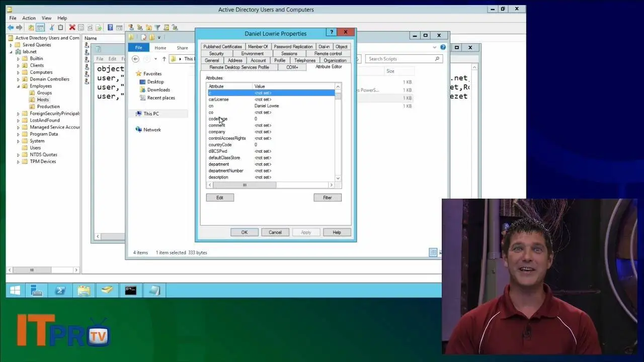Viewport: 644px width, 362px height.
Task: Click the Add to group toolbar icon
Action: click(175, 28)
